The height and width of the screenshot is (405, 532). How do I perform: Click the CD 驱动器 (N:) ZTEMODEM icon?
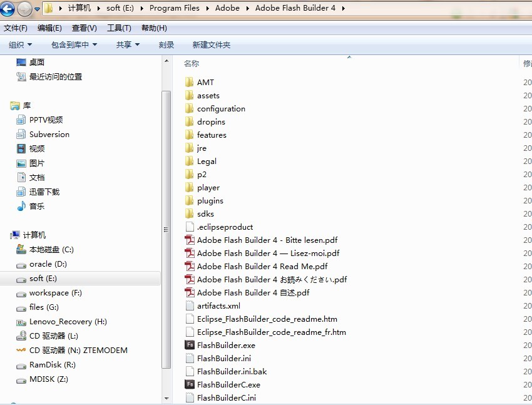tap(21, 350)
